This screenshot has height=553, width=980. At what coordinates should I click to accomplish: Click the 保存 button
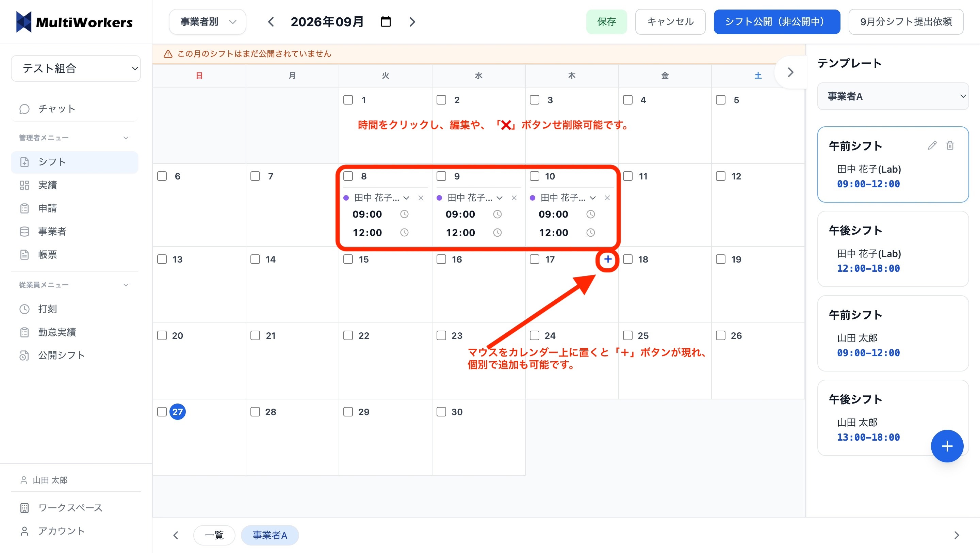point(606,22)
